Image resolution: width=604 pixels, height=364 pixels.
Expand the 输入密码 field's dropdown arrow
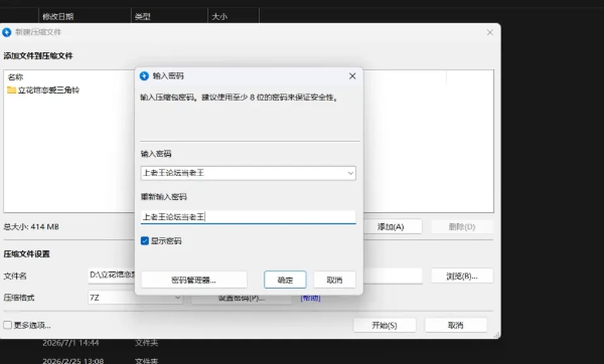click(350, 173)
